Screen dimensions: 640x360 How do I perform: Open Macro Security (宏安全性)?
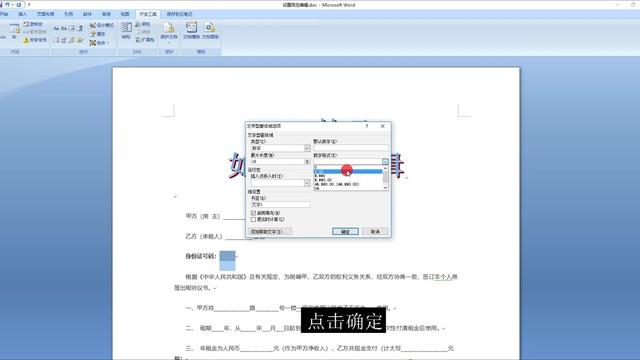[35, 40]
